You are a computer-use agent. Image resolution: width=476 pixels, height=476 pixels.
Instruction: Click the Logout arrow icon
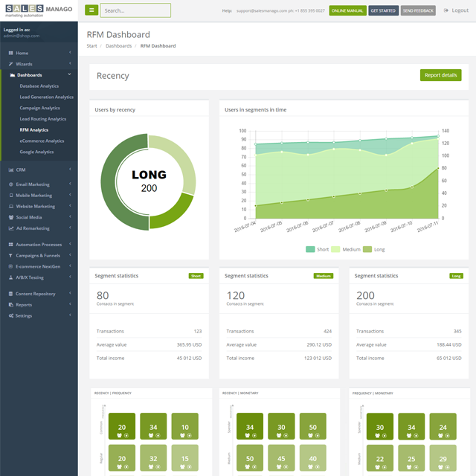pos(446,10)
